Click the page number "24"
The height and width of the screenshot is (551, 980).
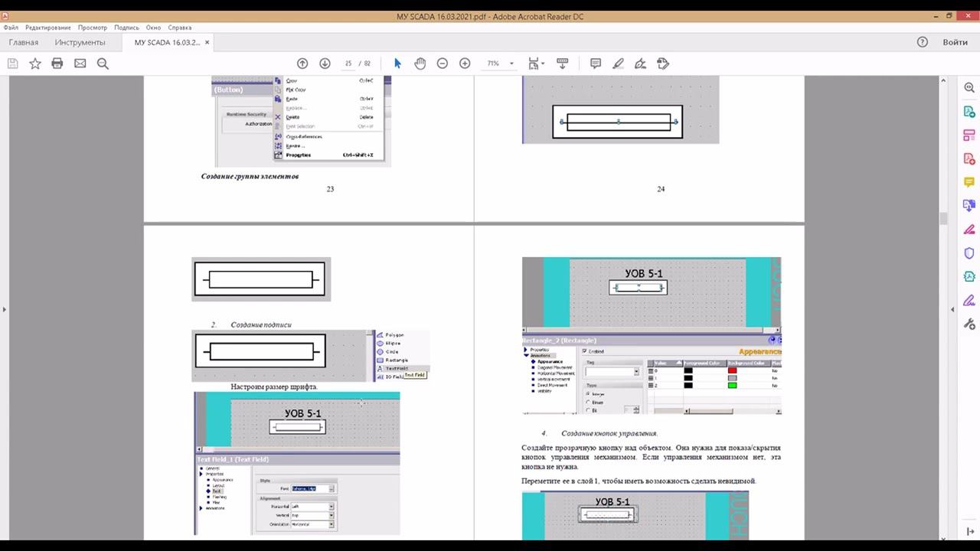click(661, 189)
